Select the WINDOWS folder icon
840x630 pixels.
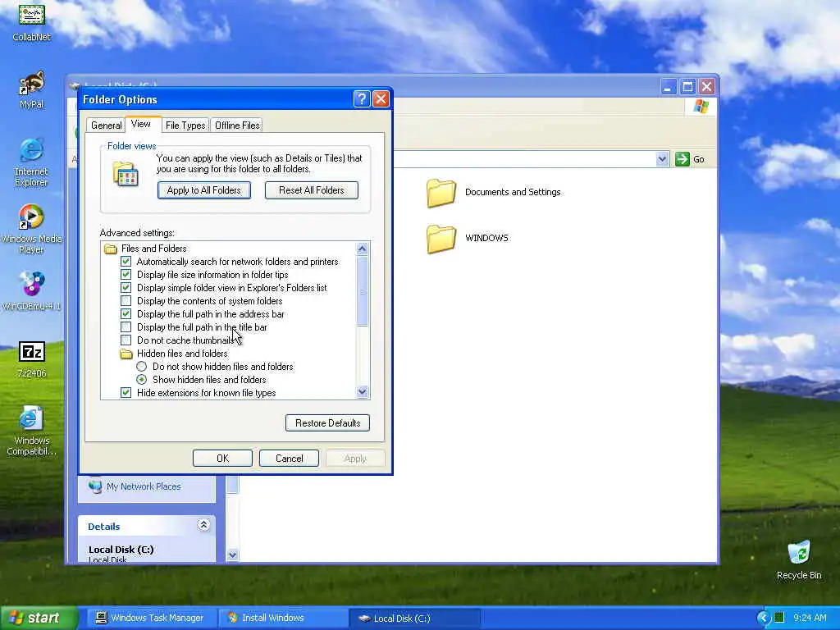click(441, 239)
